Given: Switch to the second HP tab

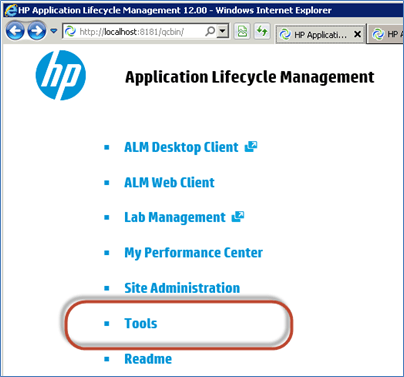Looking at the screenshot, I should (386, 34).
